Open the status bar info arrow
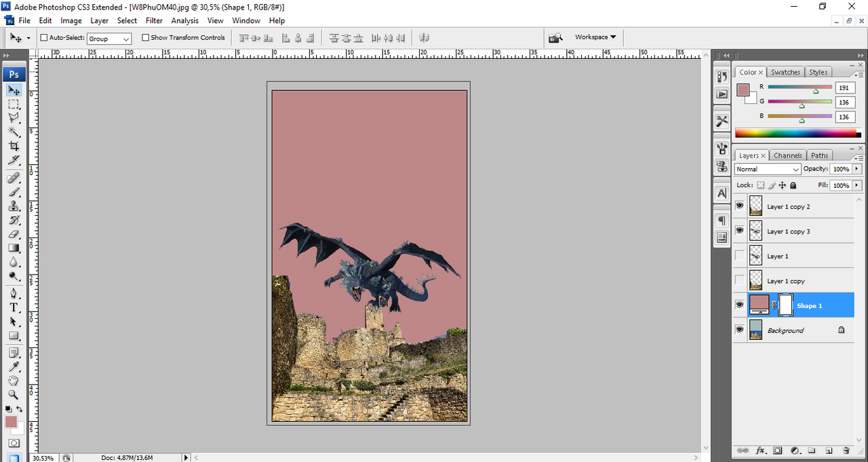868x462 pixels. 186,458
